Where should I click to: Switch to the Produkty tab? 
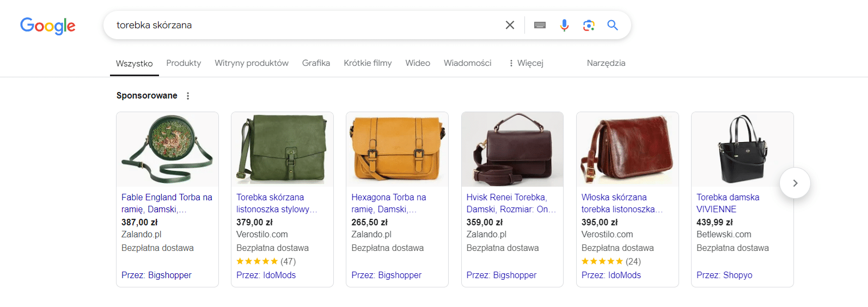(184, 63)
